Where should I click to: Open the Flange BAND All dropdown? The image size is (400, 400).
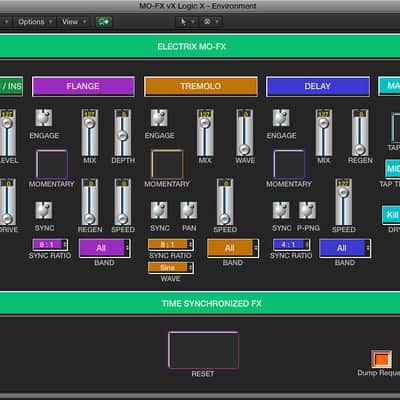(104, 248)
